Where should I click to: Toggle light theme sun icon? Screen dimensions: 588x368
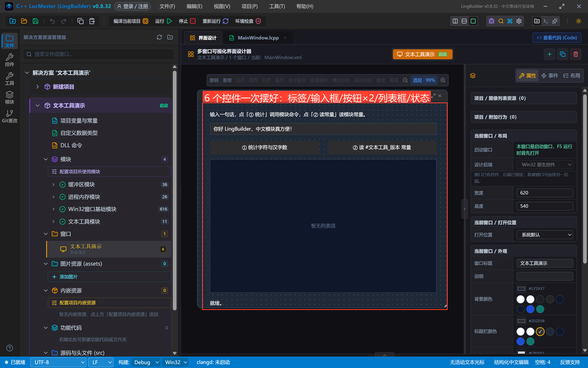click(579, 21)
